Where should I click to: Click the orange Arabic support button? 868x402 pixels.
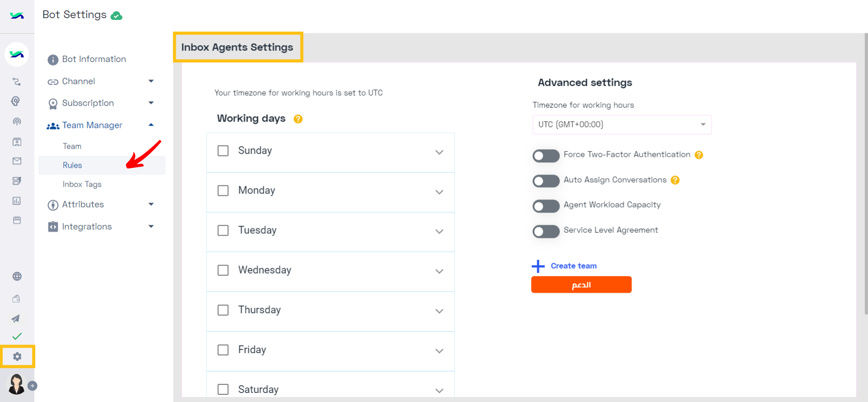pos(581,284)
